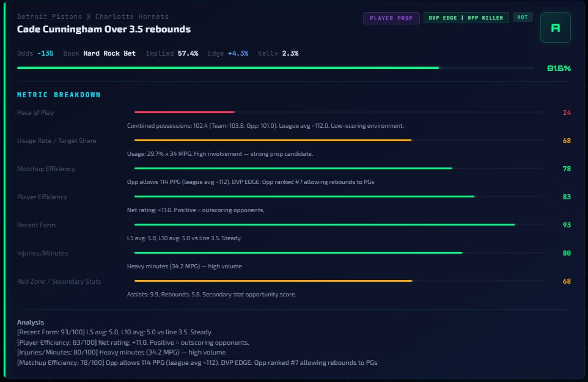The width and height of the screenshot is (588, 382).
Task: Click the Player Efficiency 83/100 analysis line
Action: 133,342
